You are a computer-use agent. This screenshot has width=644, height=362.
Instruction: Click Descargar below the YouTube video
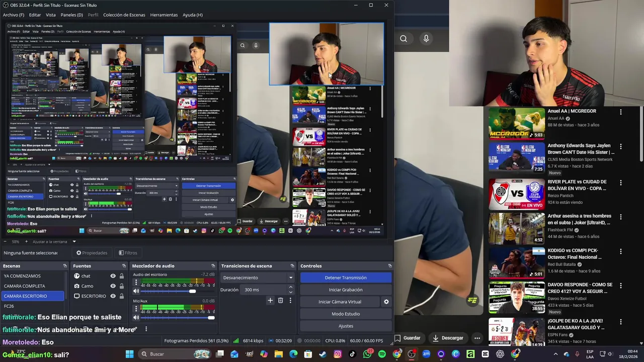(448, 338)
